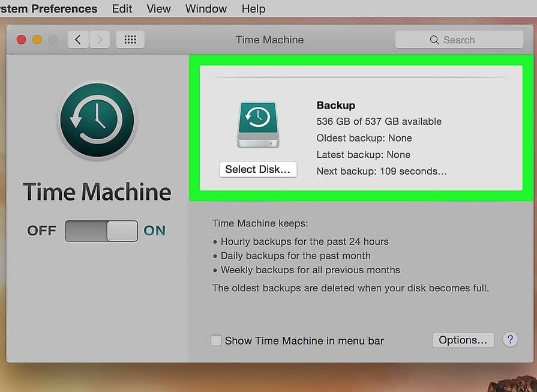Open the System Preferences app menu
This screenshot has width=537, height=392.
[x=49, y=8]
